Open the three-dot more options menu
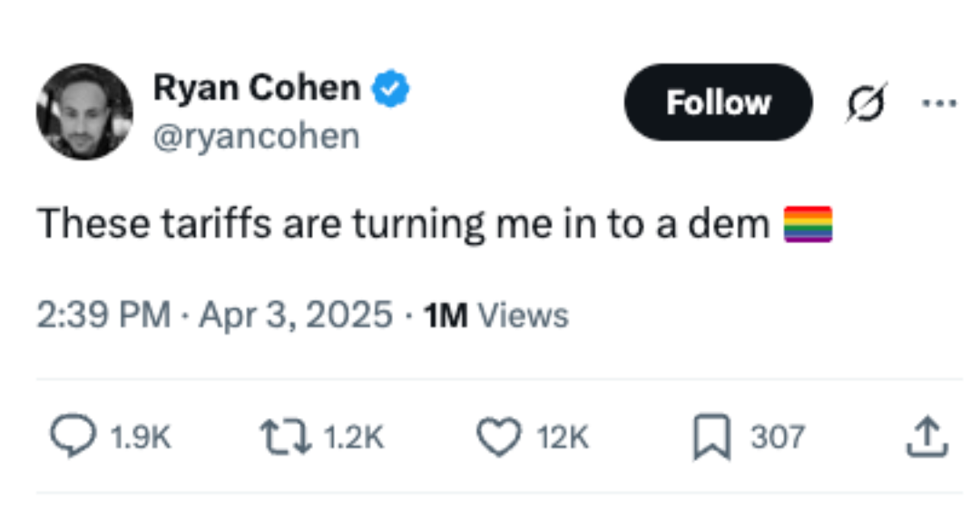This screenshot has height=529, width=980. [936, 102]
